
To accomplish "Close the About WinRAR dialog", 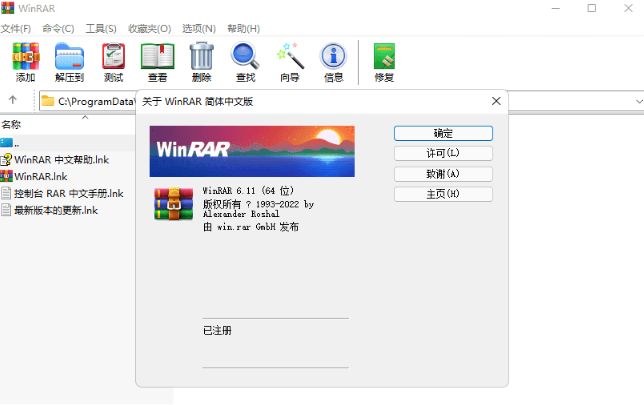I will click(x=496, y=101).
